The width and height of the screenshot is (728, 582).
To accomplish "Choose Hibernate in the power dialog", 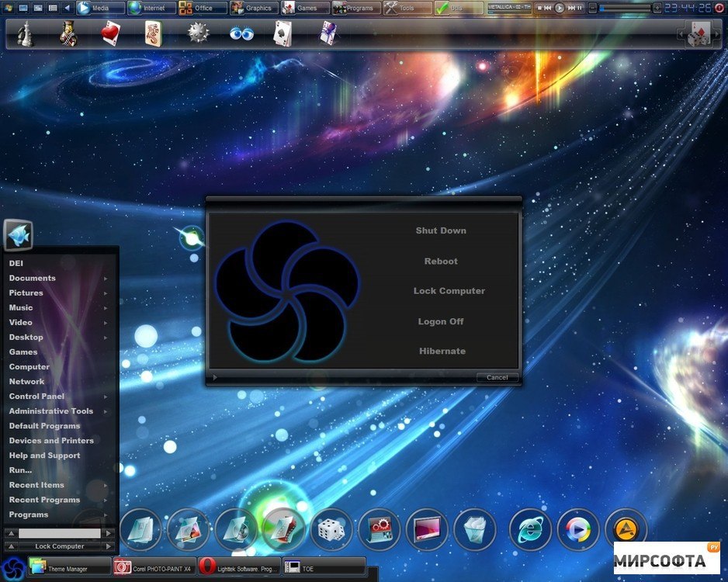I will tap(442, 352).
